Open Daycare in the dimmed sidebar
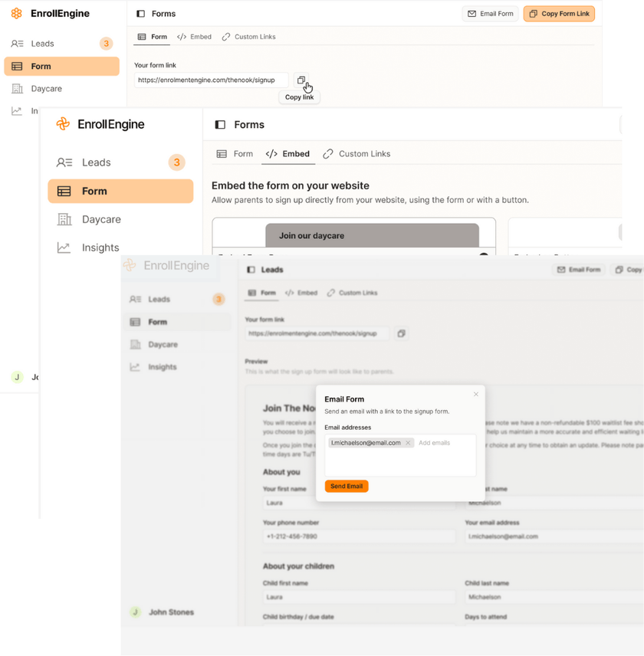The width and height of the screenshot is (644, 656). coord(163,345)
